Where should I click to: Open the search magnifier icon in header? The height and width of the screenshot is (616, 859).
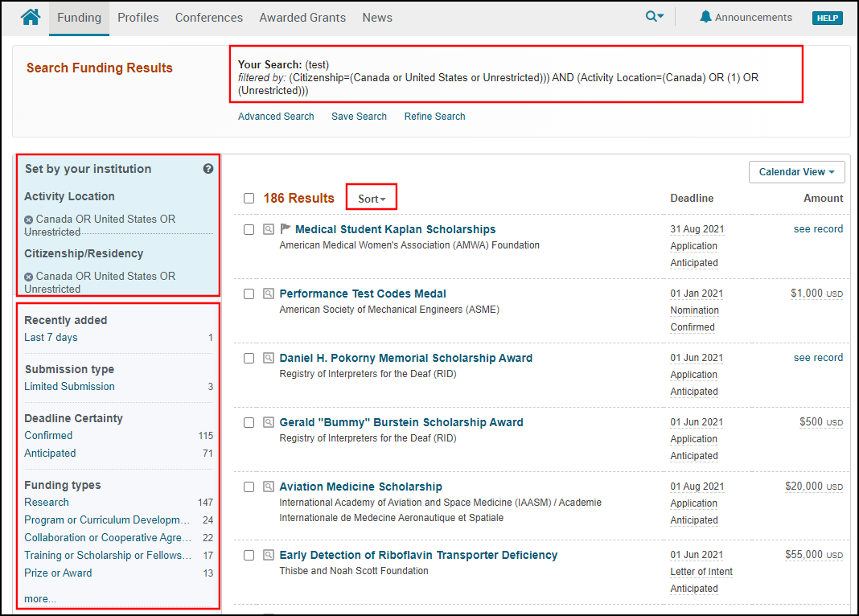(654, 17)
